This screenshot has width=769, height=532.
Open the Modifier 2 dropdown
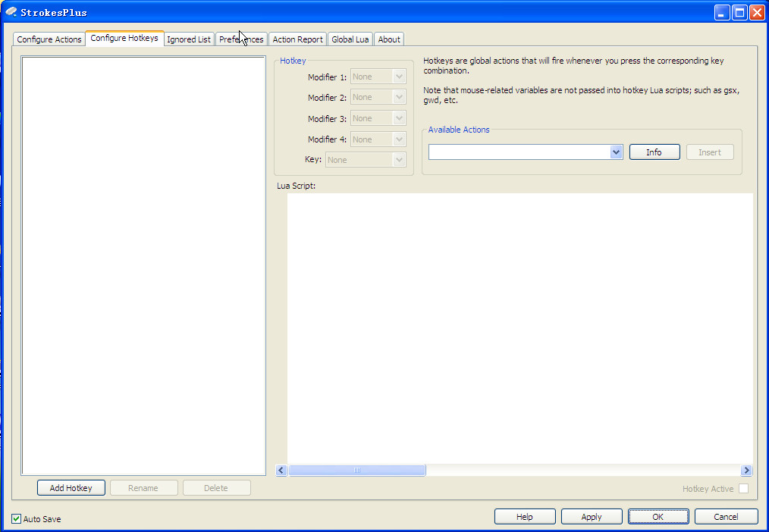pos(378,97)
